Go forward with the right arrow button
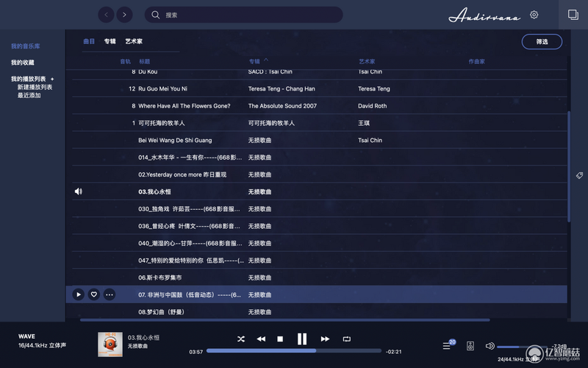Viewport: 588px width, 368px height. 124,15
